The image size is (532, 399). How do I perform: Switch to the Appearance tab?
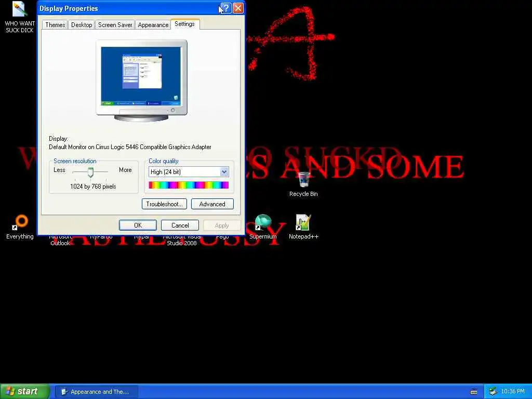click(x=153, y=25)
